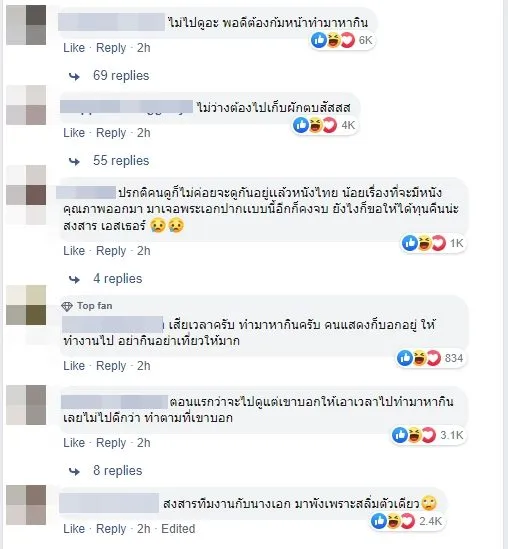Viewport: 508px width, 549px height.
Task: Like the first comment at top
Action: [74, 48]
